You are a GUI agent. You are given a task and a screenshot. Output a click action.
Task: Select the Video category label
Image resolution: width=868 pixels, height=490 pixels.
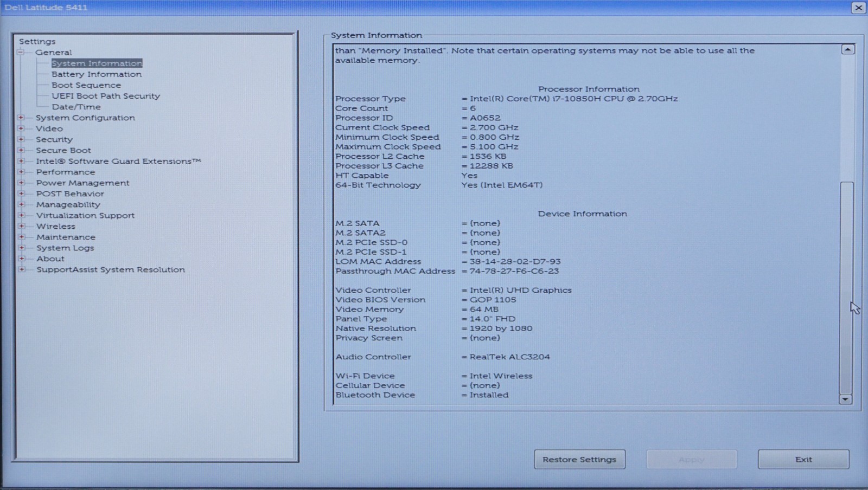[x=49, y=128]
